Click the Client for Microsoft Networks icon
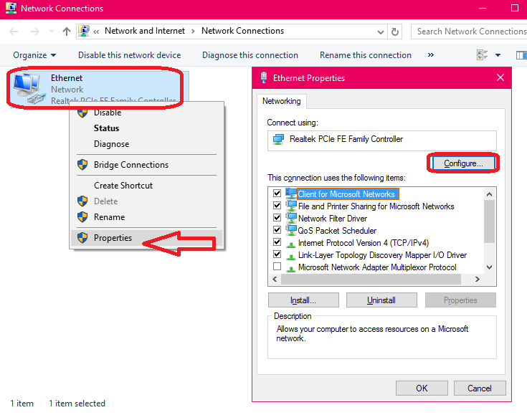 click(x=291, y=194)
